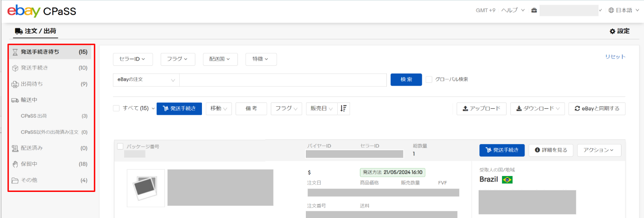Click the box icon for 発送手続き
Screen dimensions: 644x218
tap(15, 68)
